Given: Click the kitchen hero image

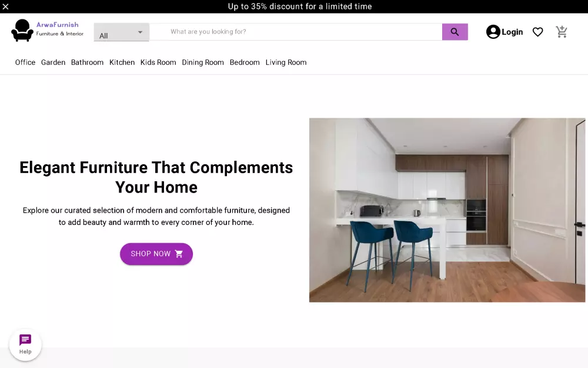Looking at the screenshot, I should 447,210.
